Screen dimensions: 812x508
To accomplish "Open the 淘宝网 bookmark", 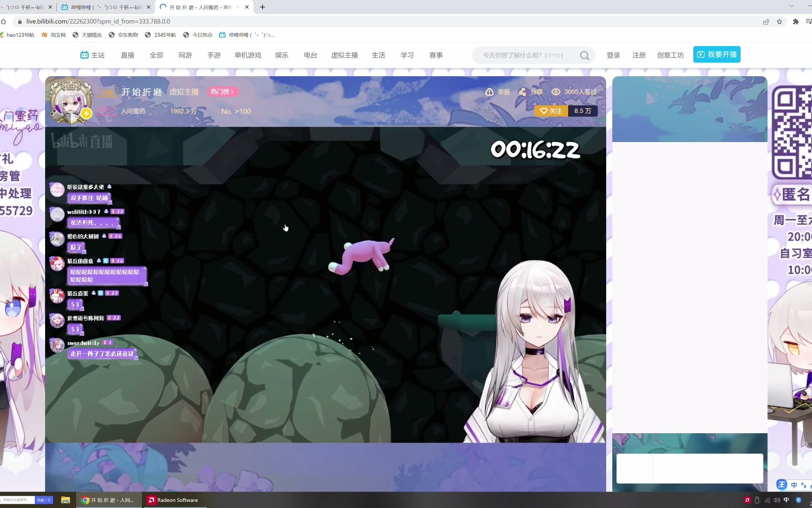I will coord(54,35).
